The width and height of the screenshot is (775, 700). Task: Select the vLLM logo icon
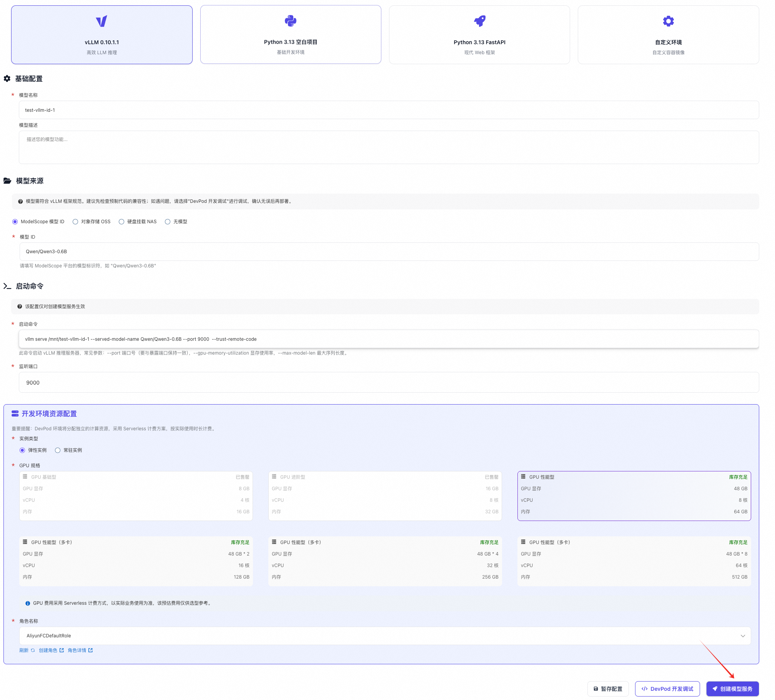point(101,22)
